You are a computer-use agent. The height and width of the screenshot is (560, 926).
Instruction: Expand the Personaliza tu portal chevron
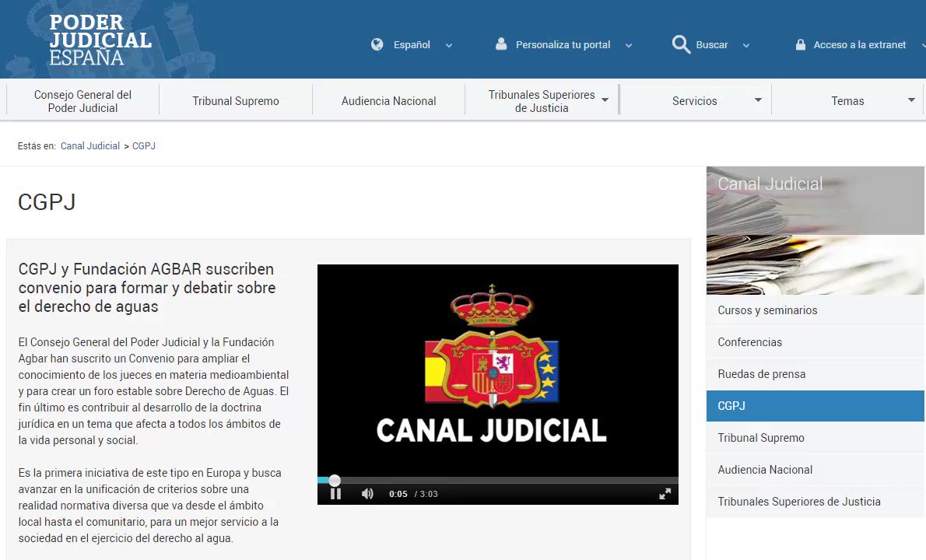[x=629, y=45]
